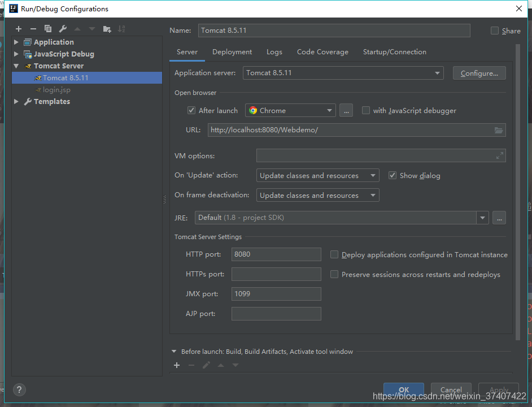Enable with JavaScript debugger checkbox
The image size is (532, 407).
(x=366, y=110)
